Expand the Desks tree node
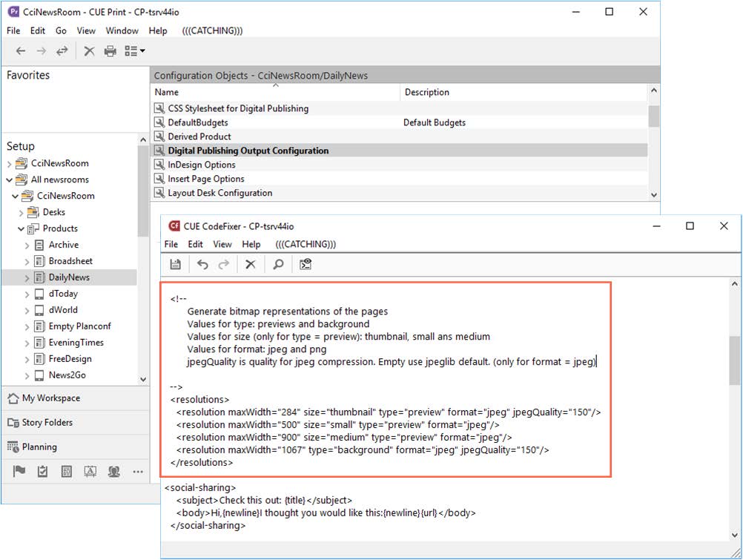This screenshot has width=743, height=560. click(x=21, y=212)
